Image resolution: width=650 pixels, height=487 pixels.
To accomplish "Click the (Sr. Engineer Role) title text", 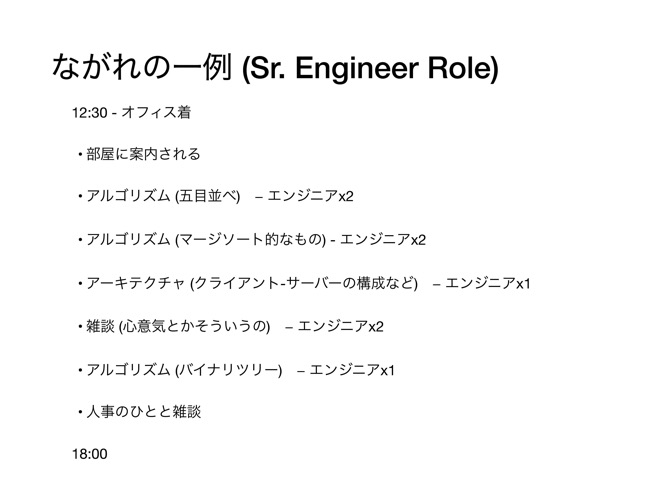I will coord(370,68).
